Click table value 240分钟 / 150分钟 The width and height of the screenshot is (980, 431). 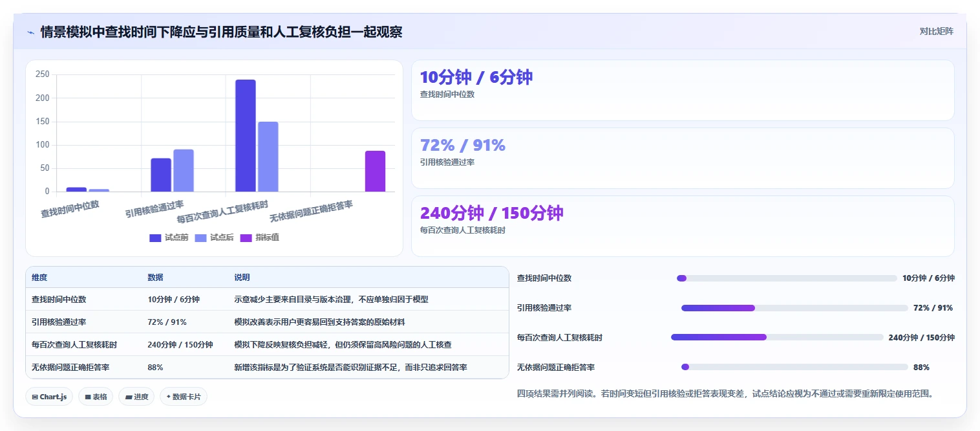[180, 344]
